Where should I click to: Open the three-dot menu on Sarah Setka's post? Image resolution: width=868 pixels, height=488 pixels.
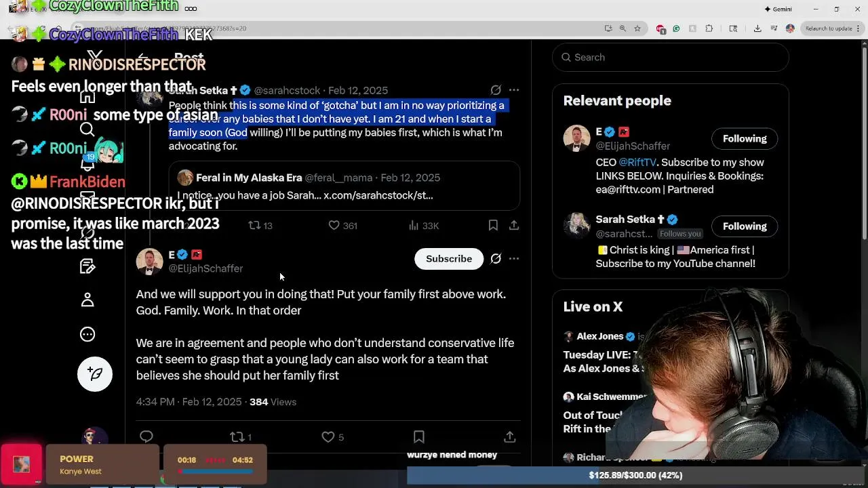pyautogui.click(x=514, y=90)
